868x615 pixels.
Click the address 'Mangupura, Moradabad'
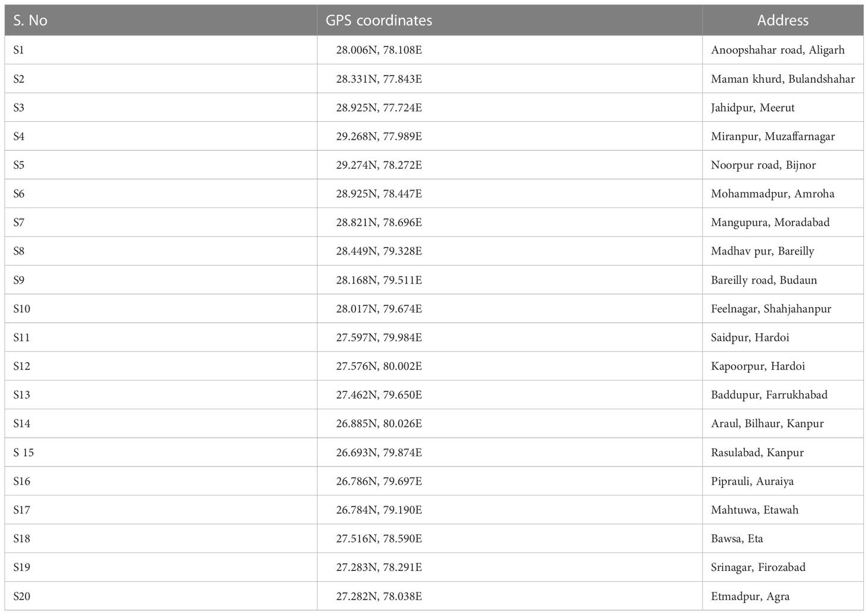point(770,222)
